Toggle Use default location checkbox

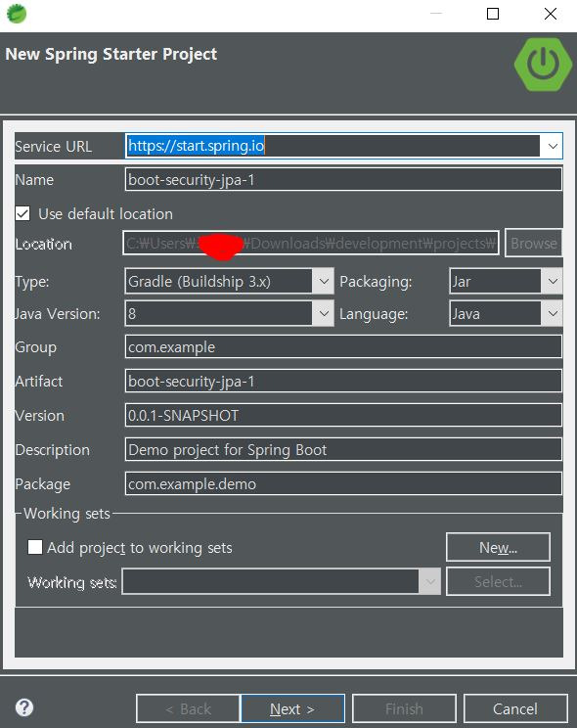click(x=22, y=213)
